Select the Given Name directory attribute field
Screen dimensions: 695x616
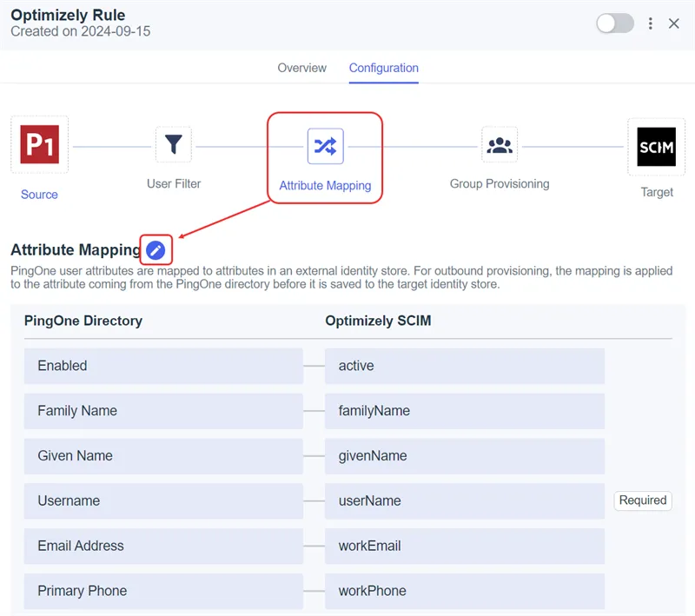point(163,456)
